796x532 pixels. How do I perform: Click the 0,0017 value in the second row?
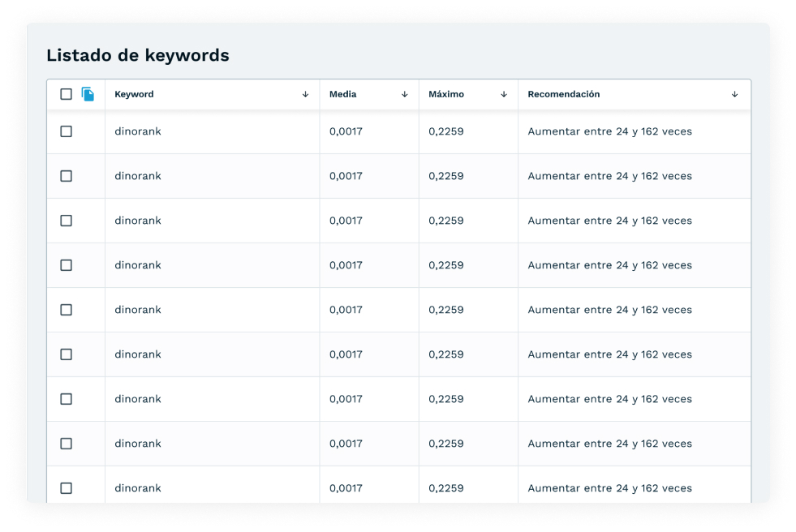click(346, 176)
